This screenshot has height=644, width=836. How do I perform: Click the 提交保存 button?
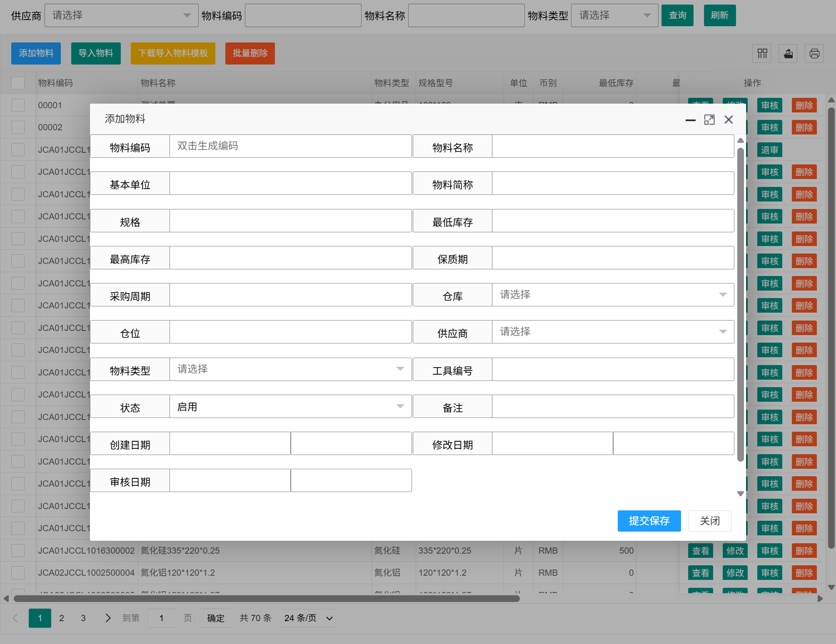click(x=649, y=521)
